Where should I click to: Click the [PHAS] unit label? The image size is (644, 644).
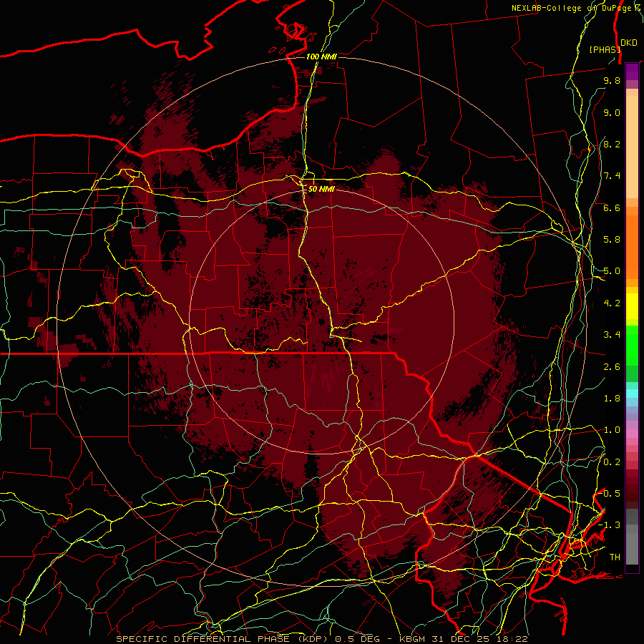point(604,50)
